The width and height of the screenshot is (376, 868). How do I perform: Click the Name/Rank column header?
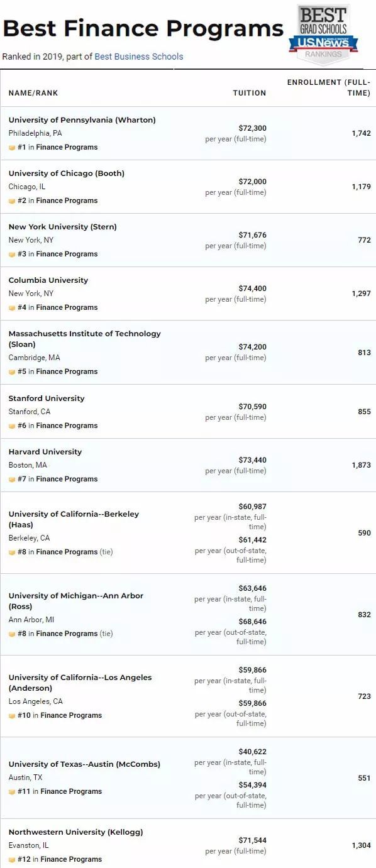point(33,93)
